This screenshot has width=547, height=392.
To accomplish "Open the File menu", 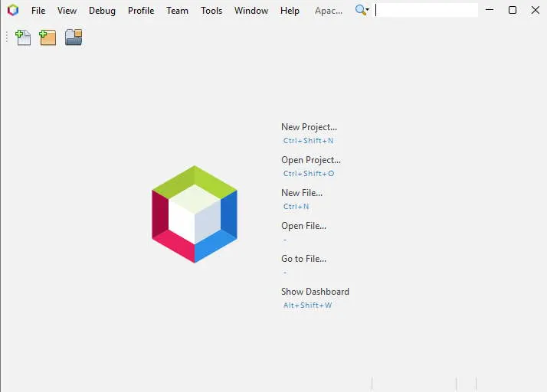I will (x=38, y=11).
